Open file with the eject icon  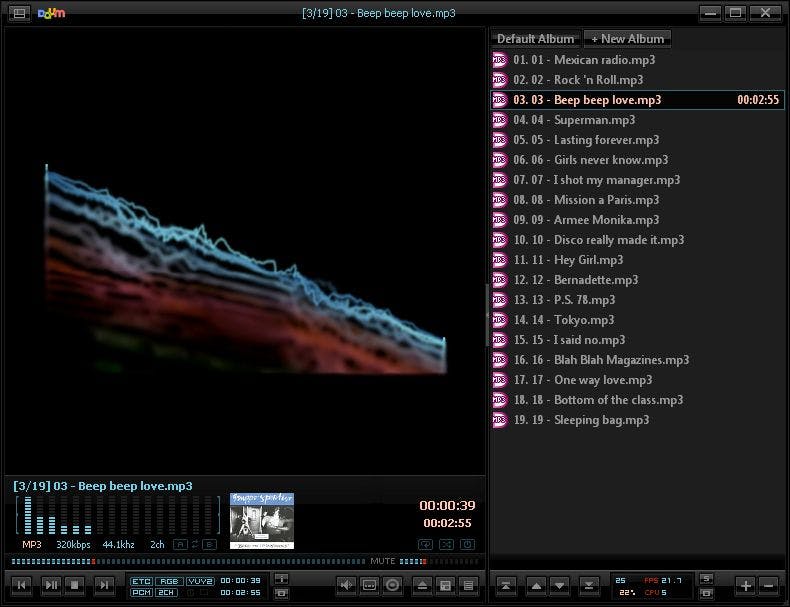[x=422, y=585]
